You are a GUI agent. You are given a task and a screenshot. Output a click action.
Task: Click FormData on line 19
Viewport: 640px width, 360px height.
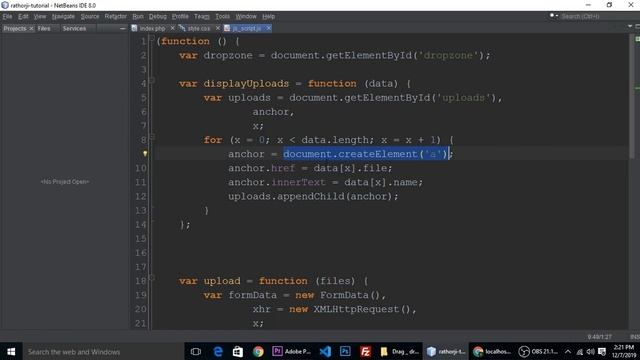pos(344,295)
